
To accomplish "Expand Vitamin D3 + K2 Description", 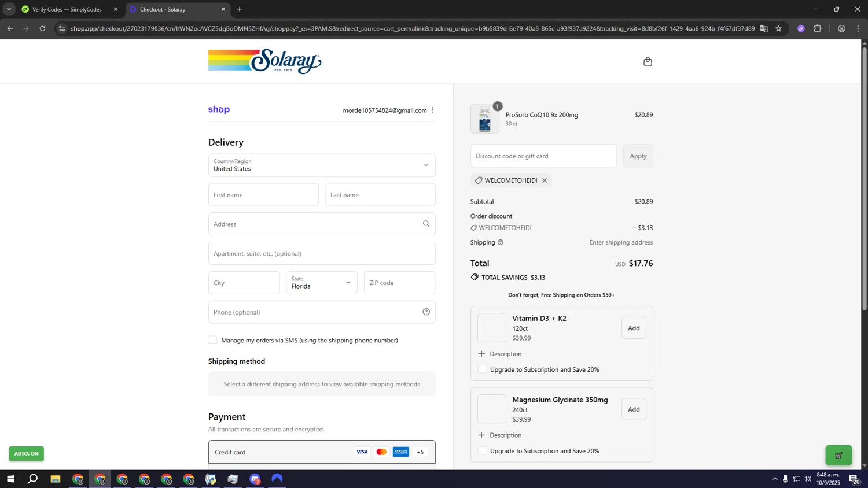I will click(500, 354).
